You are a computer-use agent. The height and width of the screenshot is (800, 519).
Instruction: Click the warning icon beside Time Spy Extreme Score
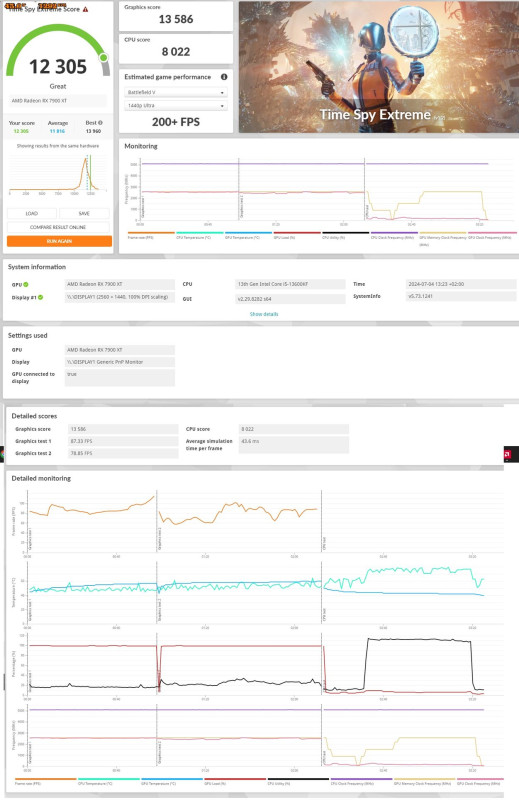(85, 9)
